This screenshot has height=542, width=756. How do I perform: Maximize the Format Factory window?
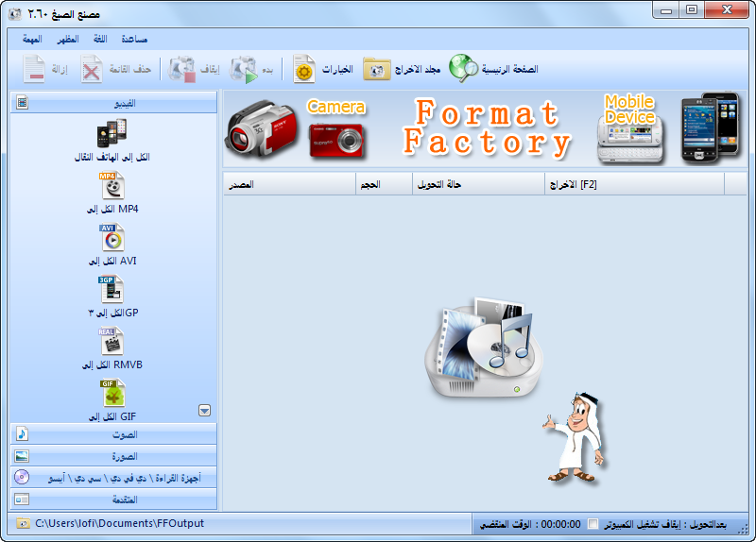tap(692, 10)
